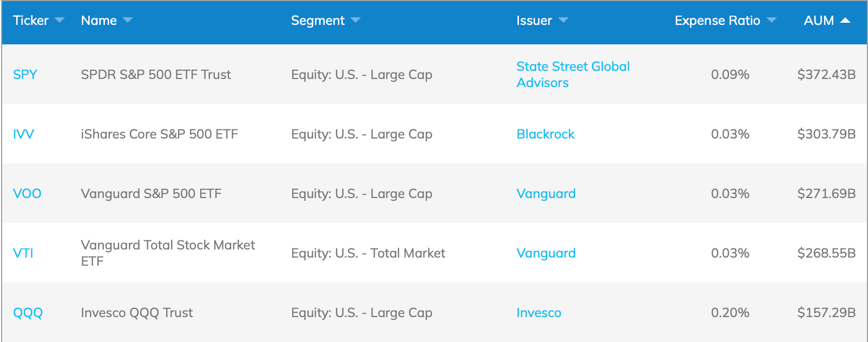The width and height of the screenshot is (868, 342).
Task: Click the Segment column sort arrow
Action: (x=356, y=21)
